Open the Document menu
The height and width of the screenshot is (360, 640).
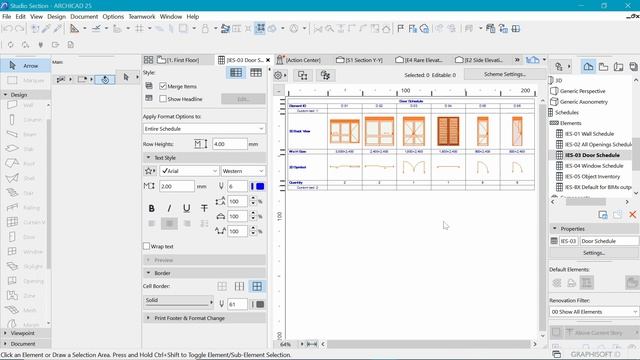84,17
